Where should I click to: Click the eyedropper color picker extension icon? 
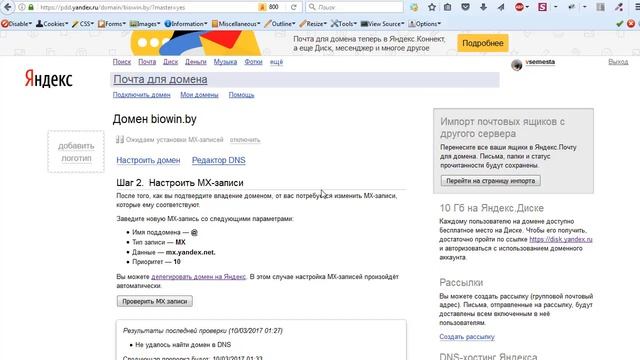[x=619, y=7]
